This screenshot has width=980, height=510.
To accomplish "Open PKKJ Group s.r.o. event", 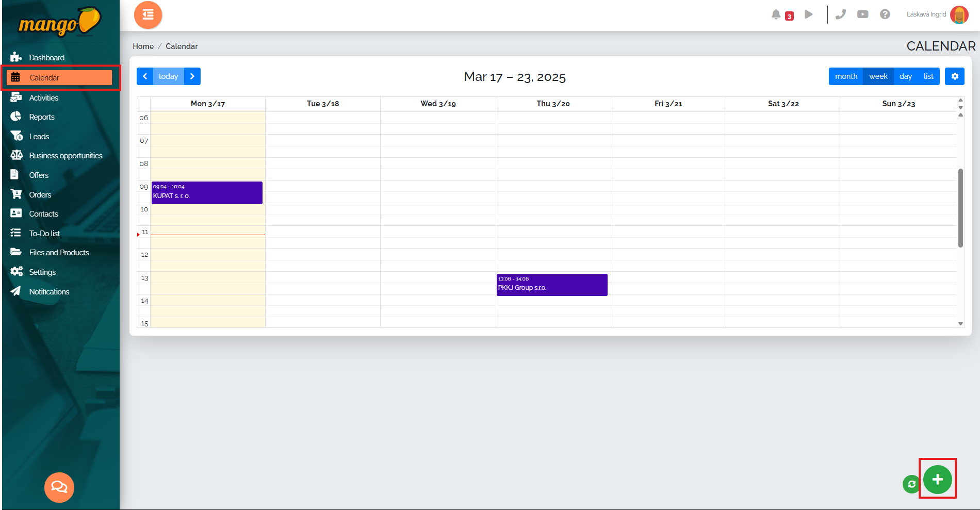I will point(552,285).
